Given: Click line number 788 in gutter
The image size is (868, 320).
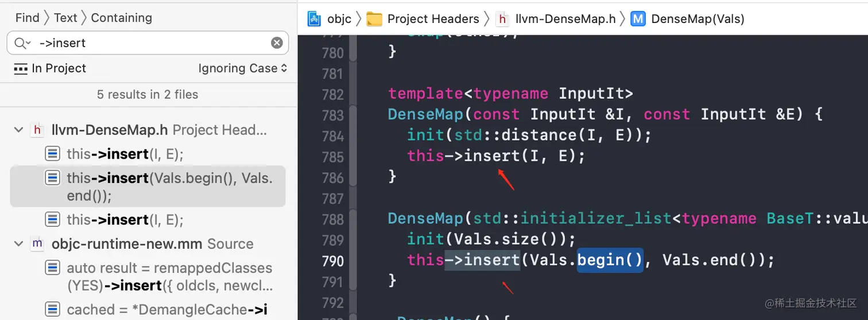Looking at the screenshot, I should (333, 219).
